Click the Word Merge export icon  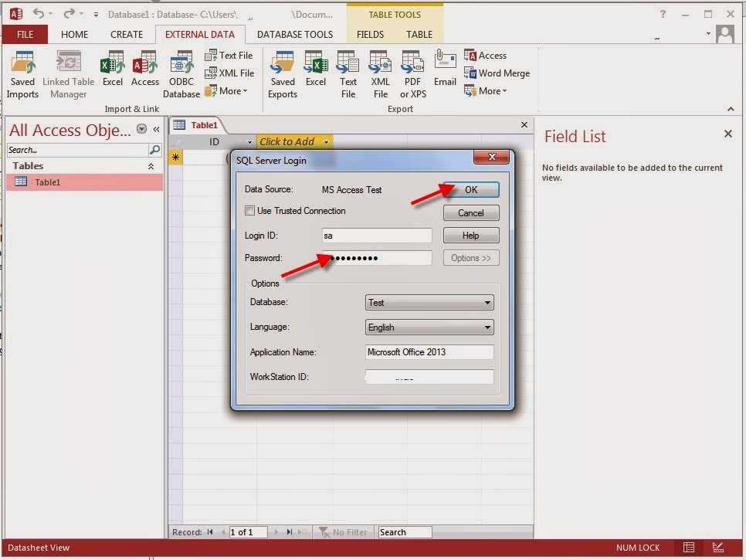point(498,73)
